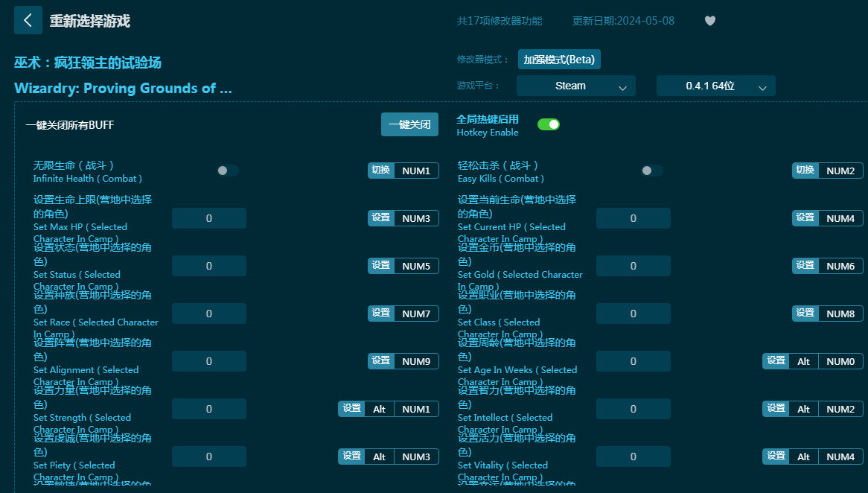Viewport: 868px width, 493px height.
Task: Click the NUM7 hotkey for Set Race
Action: [x=416, y=314]
